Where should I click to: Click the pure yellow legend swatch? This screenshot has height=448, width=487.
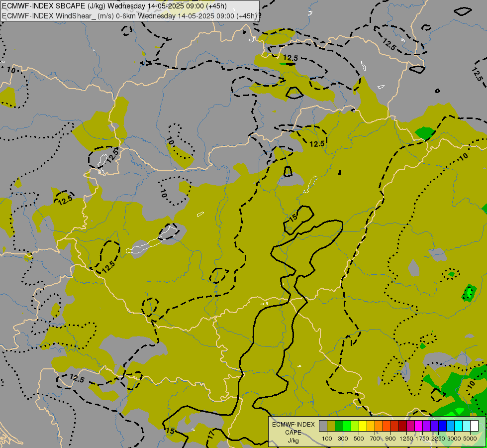click(x=363, y=426)
